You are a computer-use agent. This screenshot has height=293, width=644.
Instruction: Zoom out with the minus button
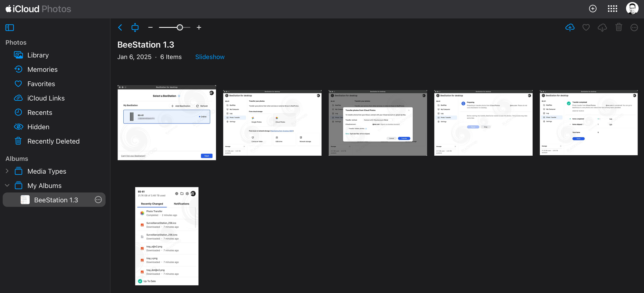pyautogui.click(x=150, y=28)
